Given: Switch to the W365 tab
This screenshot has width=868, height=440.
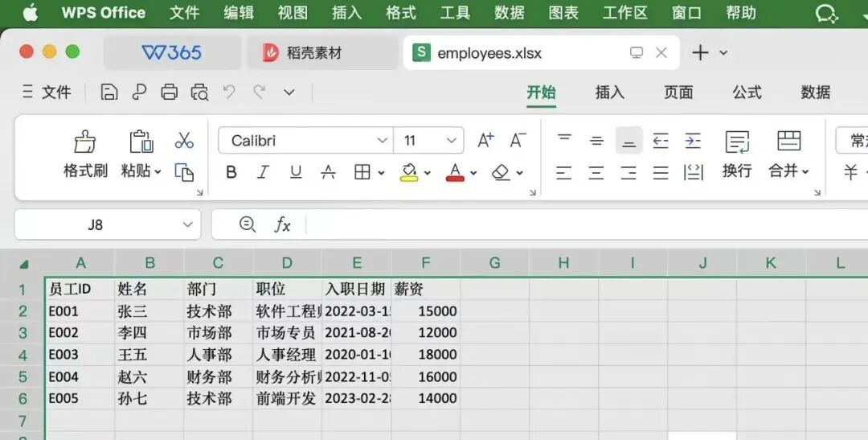Looking at the screenshot, I should point(172,52).
